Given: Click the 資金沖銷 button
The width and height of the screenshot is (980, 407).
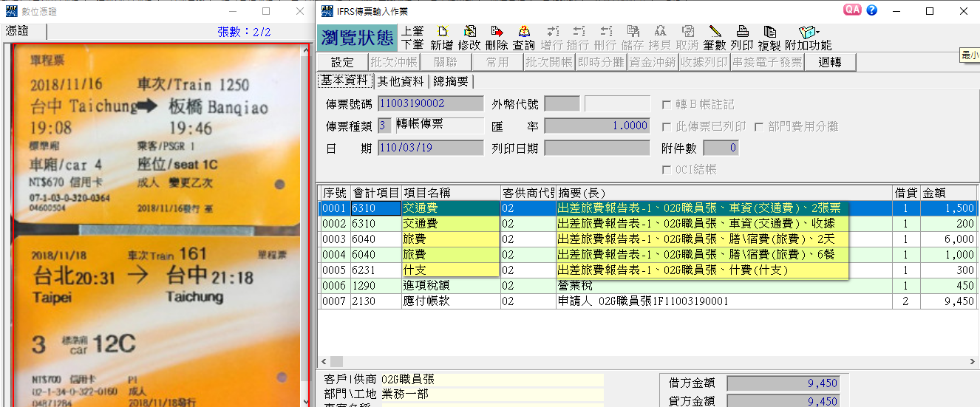Looking at the screenshot, I should coord(653,62).
